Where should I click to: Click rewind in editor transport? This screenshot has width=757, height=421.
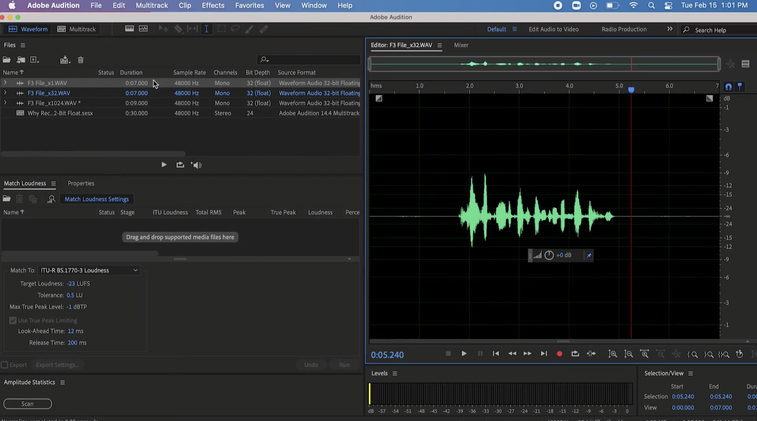[x=512, y=354]
